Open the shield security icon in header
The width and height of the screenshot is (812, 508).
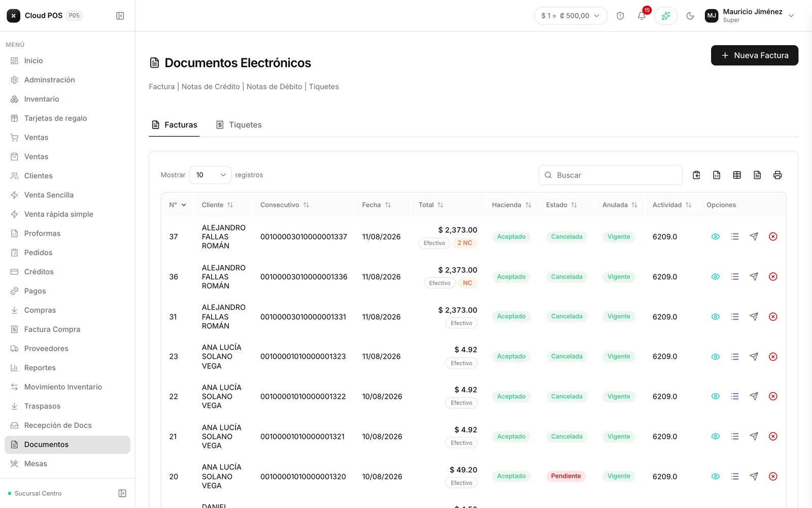coord(620,16)
